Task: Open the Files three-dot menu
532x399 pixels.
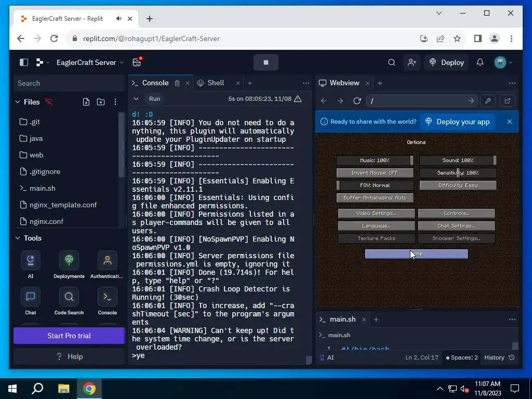Action: pos(115,102)
